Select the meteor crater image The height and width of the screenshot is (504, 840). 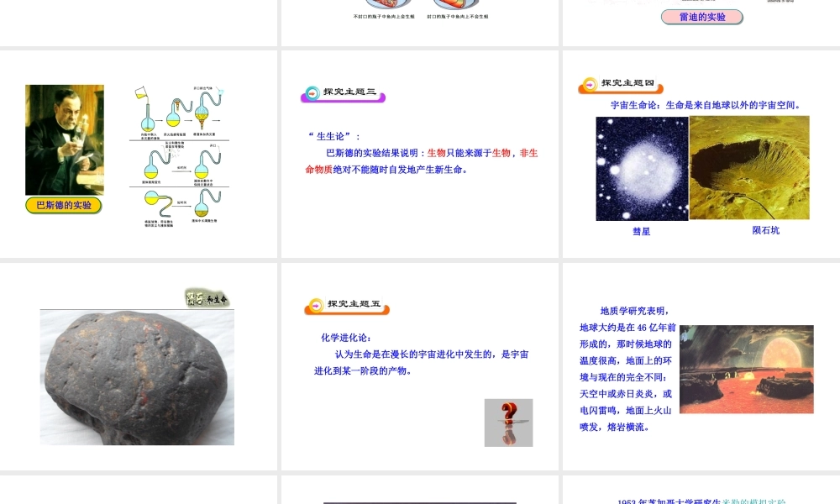[x=749, y=168]
